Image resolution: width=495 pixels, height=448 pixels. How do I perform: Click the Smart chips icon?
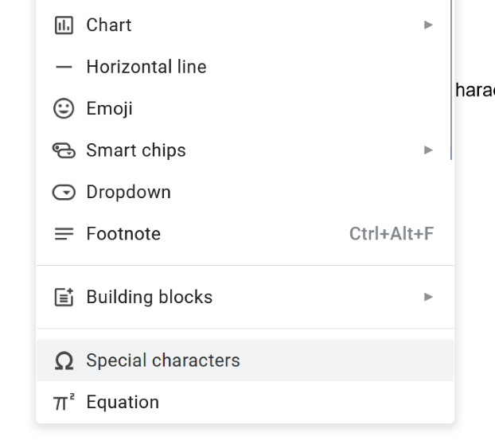[64, 150]
